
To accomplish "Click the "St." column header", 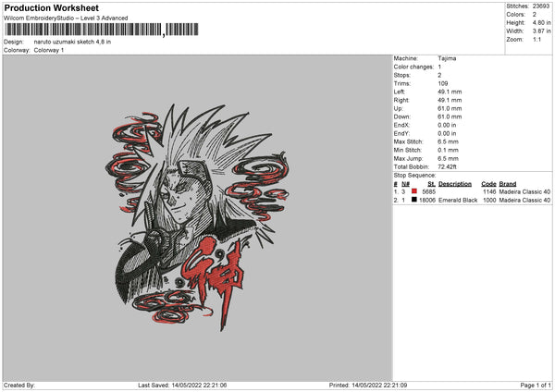I will pyautogui.click(x=431, y=184).
